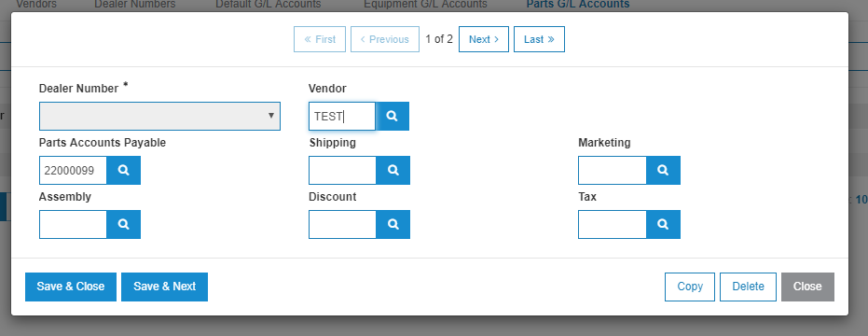
Task: Open the Marketing account lookup icon
Action: coord(663,170)
